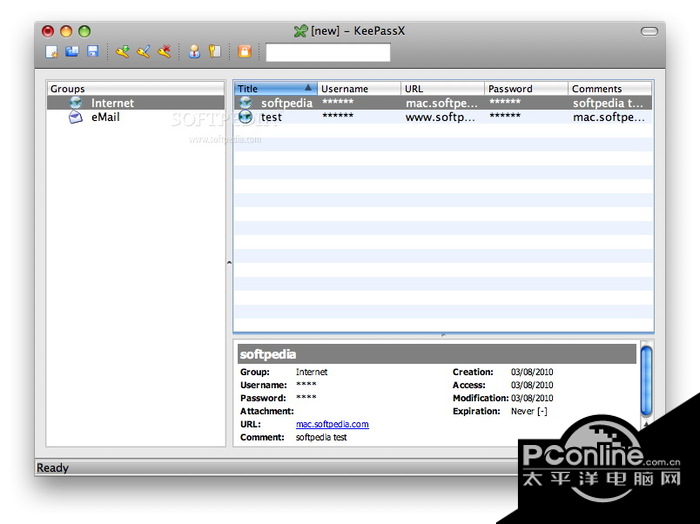Image resolution: width=700 pixels, height=524 pixels.
Task: Click the 'mac.softpe...' URL cell
Action: pyautogui.click(x=442, y=103)
